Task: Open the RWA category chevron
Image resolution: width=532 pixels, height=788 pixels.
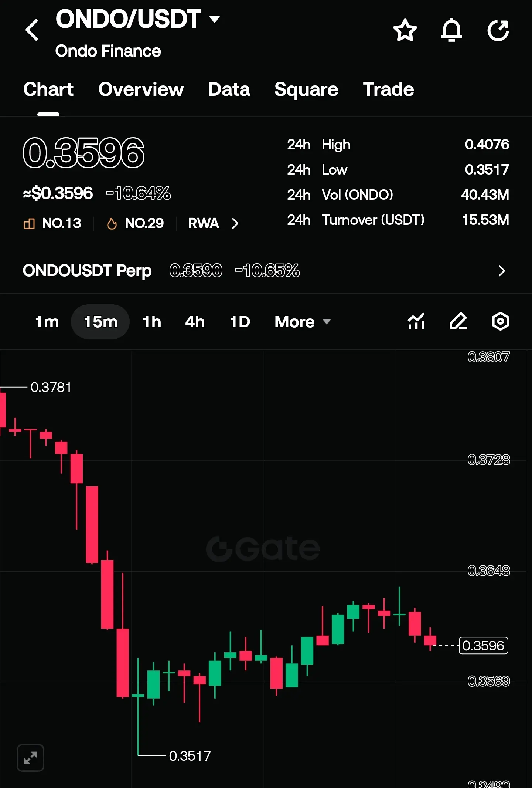Action: [235, 223]
